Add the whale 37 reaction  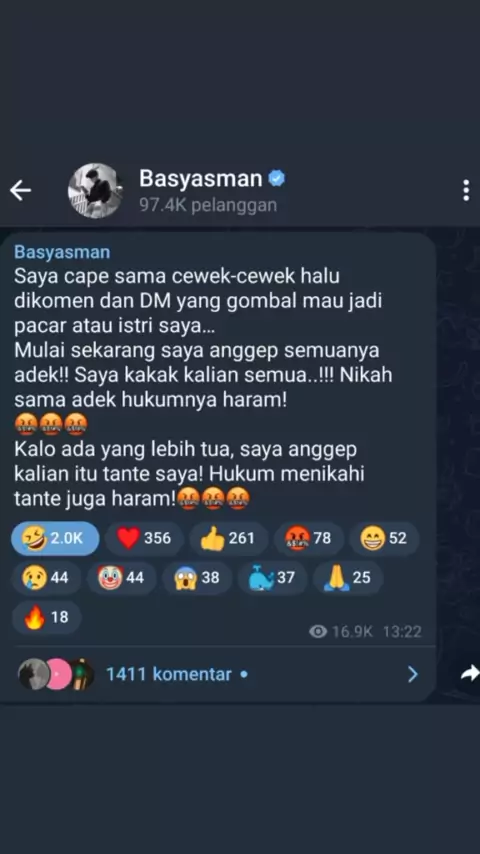[272, 577]
